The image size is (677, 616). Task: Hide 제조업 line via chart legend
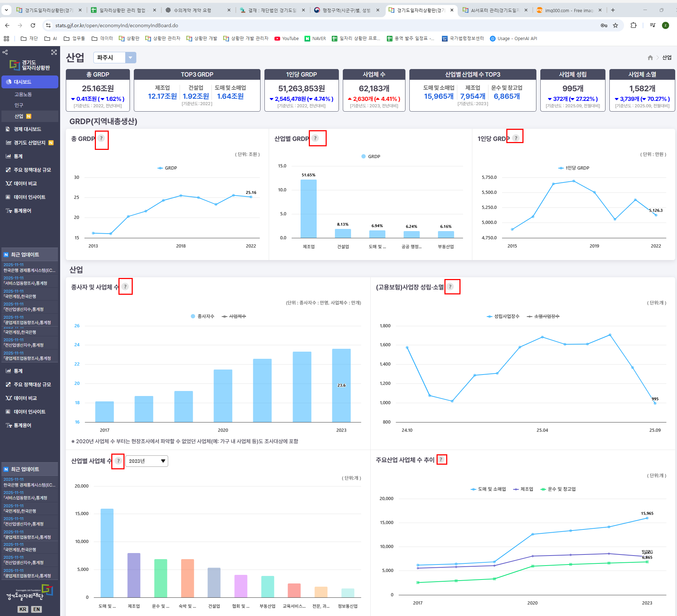pyautogui.click(x=523, y=489)
